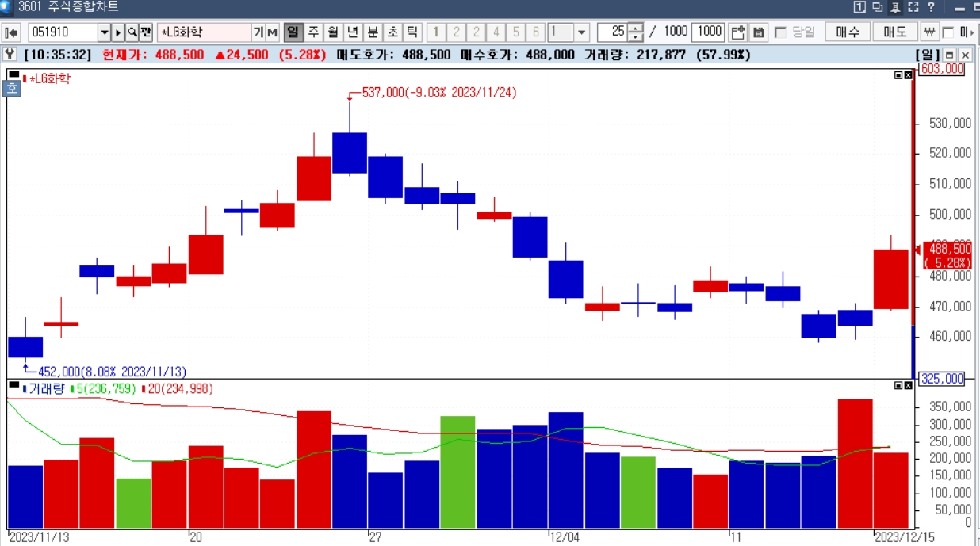
Task: Open the stock code dropdown list
Action: click(104, 32)
